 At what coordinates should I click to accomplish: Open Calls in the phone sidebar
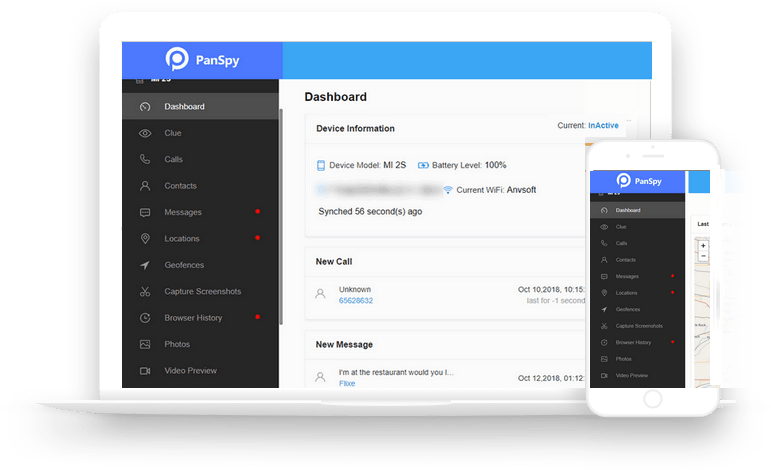point(637,243)
